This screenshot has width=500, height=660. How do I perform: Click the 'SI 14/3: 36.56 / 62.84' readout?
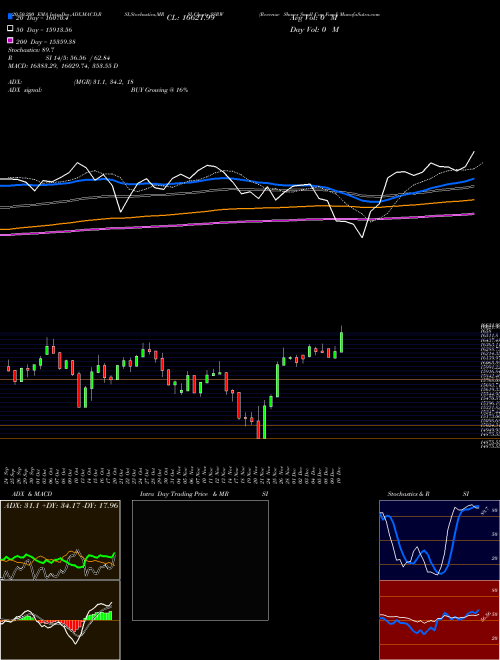click(x=78, y=58)
